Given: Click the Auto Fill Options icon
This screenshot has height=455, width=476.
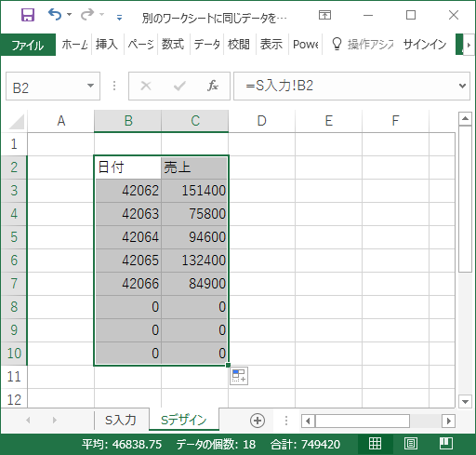Looking at the screenshot, I should (239, 376).
